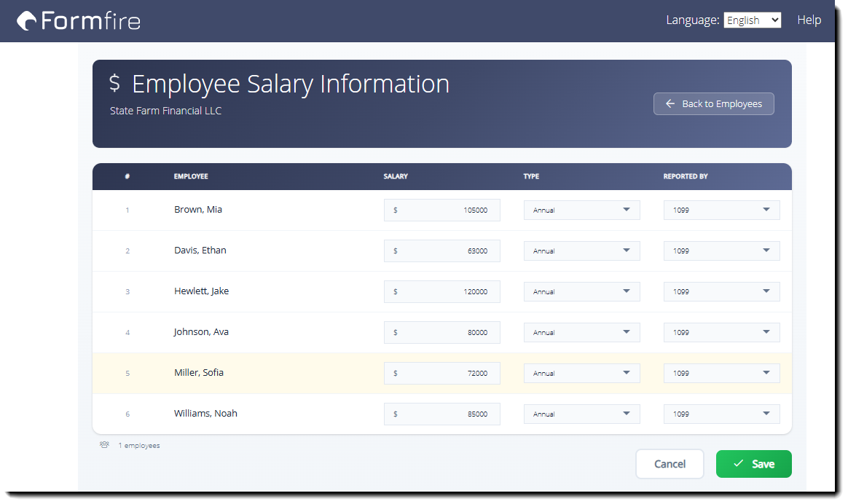848x504 pixels.
Task: Click the salary input for Miller, Sofia
Action: (x=441, y=373)
